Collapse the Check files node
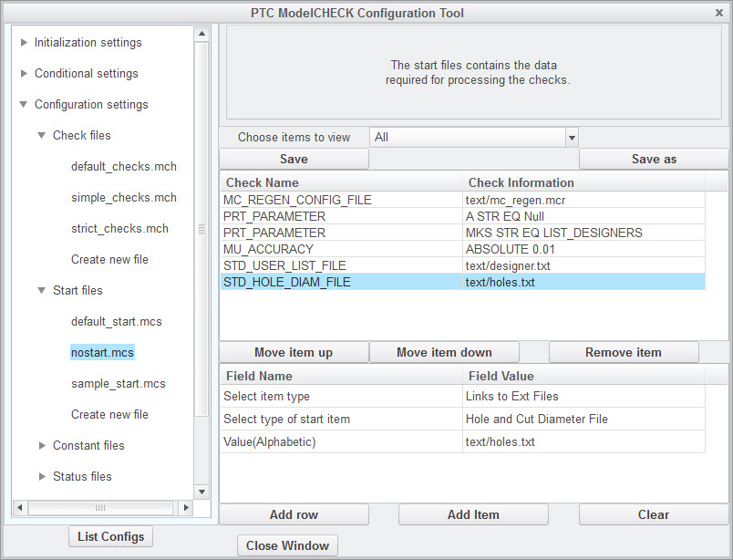Image resolution: width=733 pixels, height=560 pixels. (x=42, y=135)
